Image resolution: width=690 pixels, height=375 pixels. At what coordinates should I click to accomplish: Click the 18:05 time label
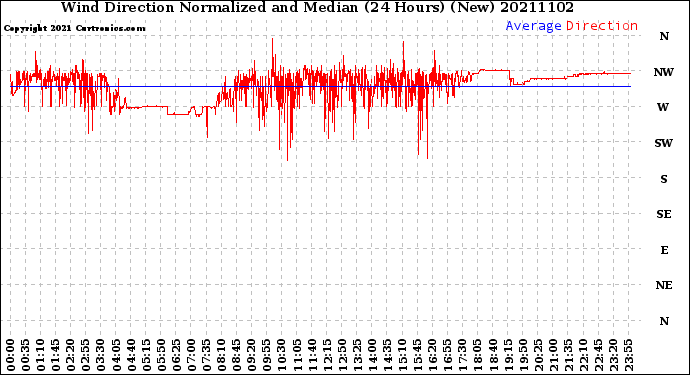477,355
